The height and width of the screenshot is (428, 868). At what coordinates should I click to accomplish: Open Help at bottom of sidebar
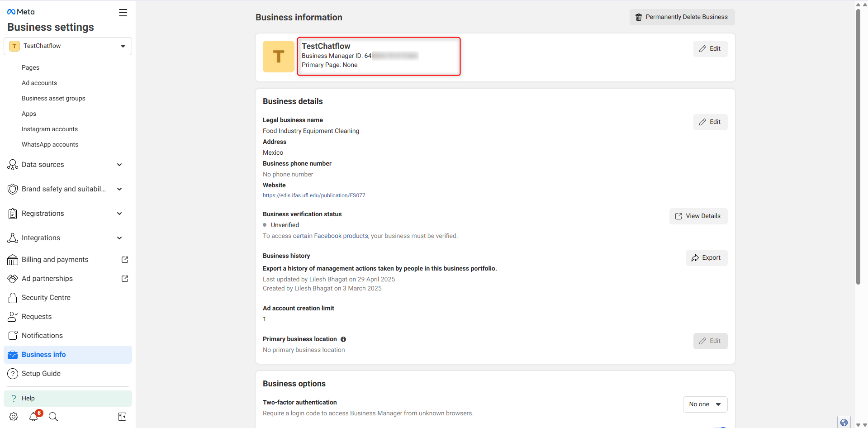point(68,399)
